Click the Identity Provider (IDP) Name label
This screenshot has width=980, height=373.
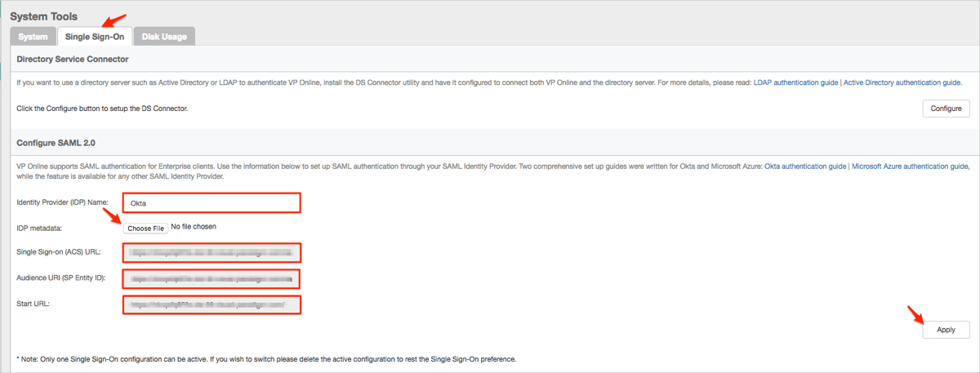(x=62, y=202)
